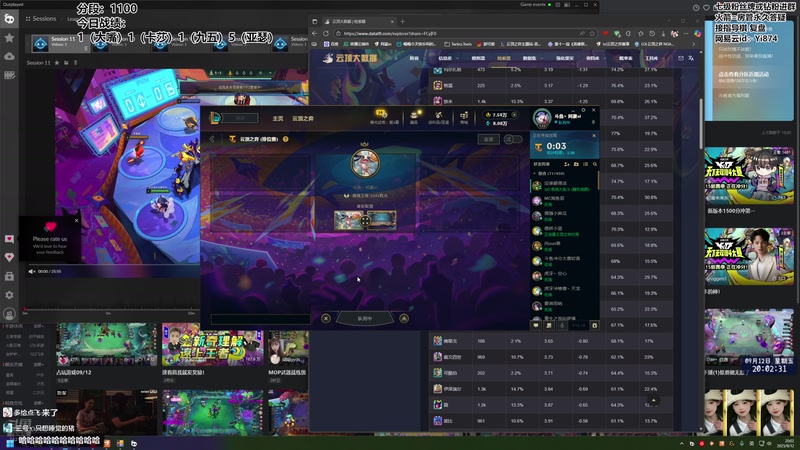Cancel queue with X button beside 队列中
The height and width of the screenshot is (450, 800).
tap(326, 318)
